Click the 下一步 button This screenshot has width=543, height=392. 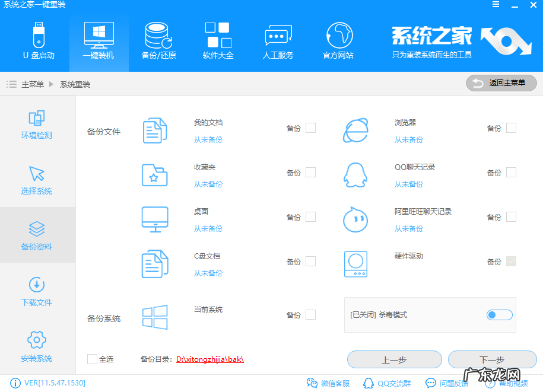[493, 359]
